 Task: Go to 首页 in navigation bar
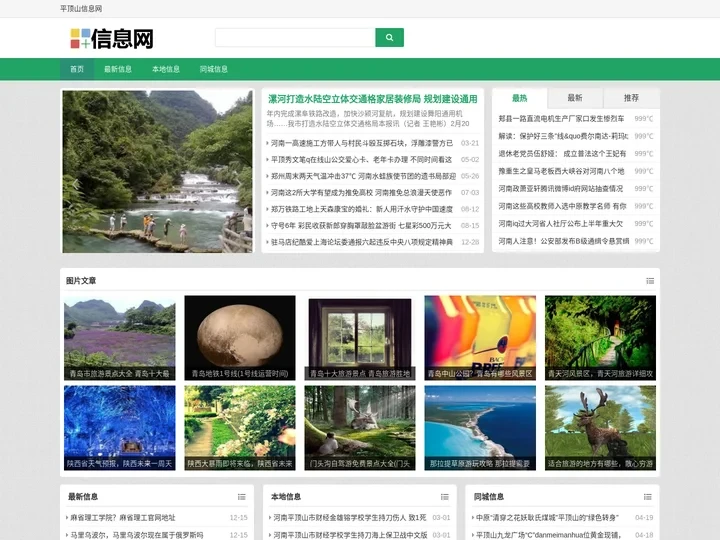(77, 69)
